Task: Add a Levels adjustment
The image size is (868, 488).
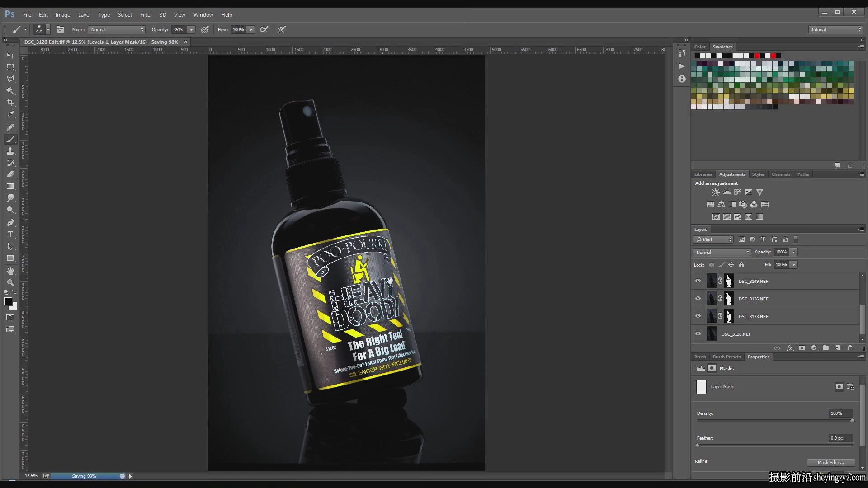Action: point(726,192)
